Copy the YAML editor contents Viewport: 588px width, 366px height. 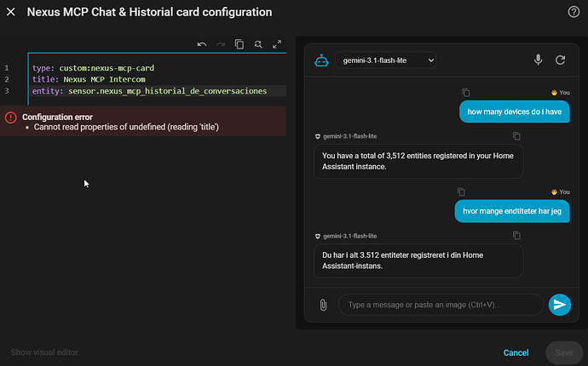pos(239,44)
